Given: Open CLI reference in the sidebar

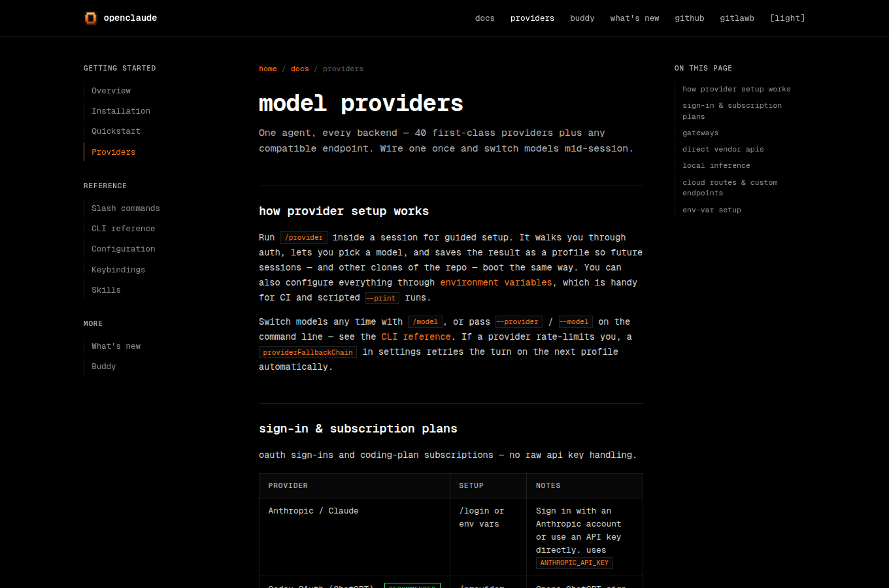Looking at the screenshot, I should [x=124, y=229].
